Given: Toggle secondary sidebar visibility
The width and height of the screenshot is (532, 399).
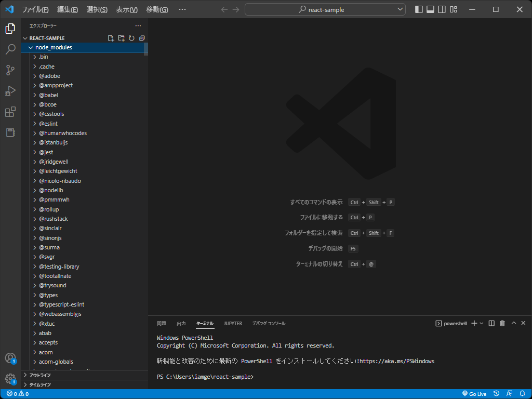Looking at the screenshot, I should pyautogui.click(x=442, y=9).
